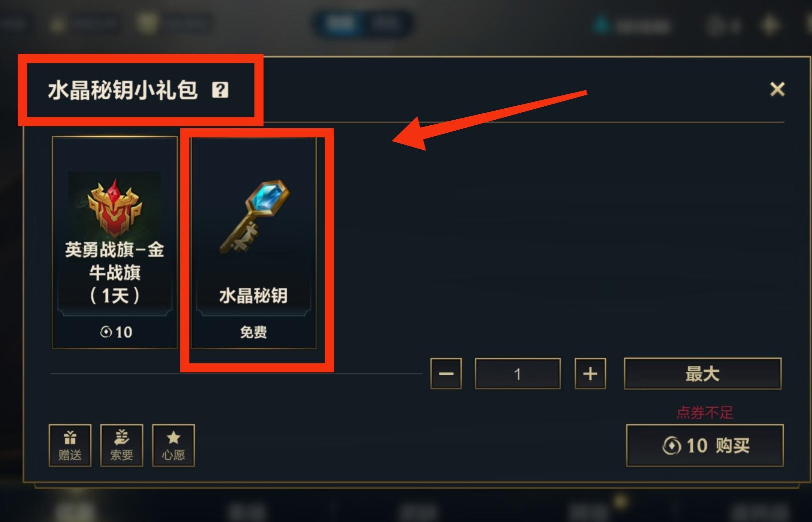812x522 pixels.
Task: Select the 英勇战旗-金牛战旗（1天）item name
Action: (115, 272)
